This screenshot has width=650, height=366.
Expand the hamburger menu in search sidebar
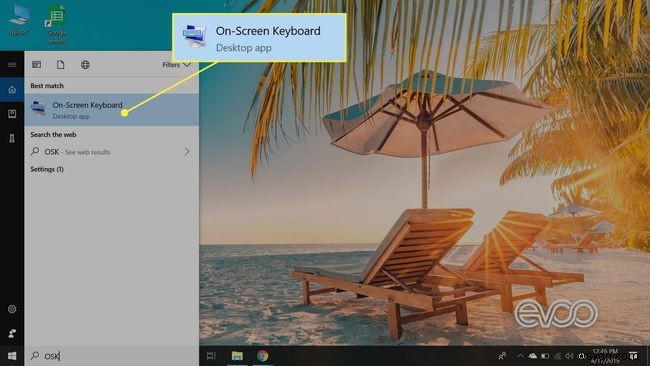(x=12, y=65)
